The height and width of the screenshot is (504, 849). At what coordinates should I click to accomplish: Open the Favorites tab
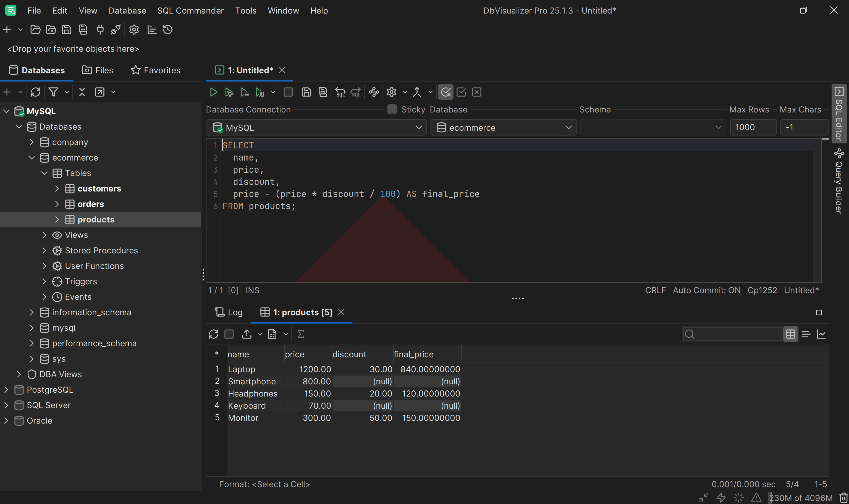click(156, 70)
